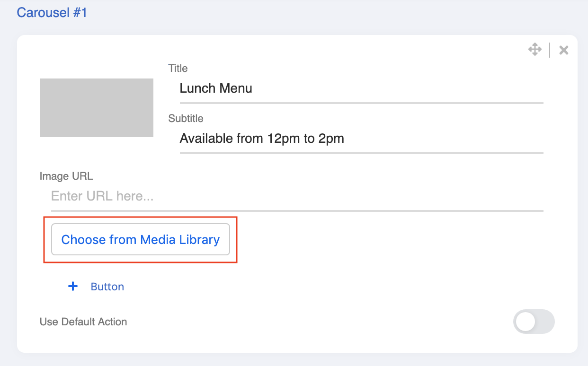Click the word "Library" on the media button
Screen dimensions: 588x366
[x=199, y=240]
